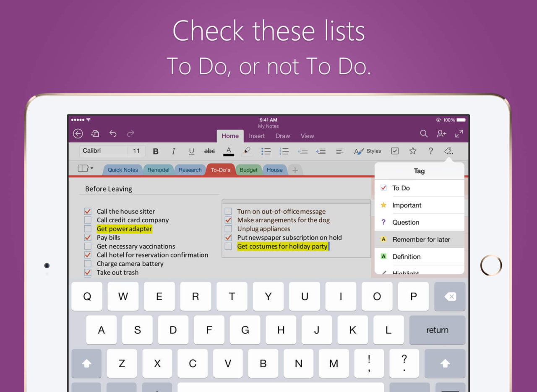The image size is (537, 392).
Task: Uncheck Put newspaper subscription on hold
Action: pos(228,237)
